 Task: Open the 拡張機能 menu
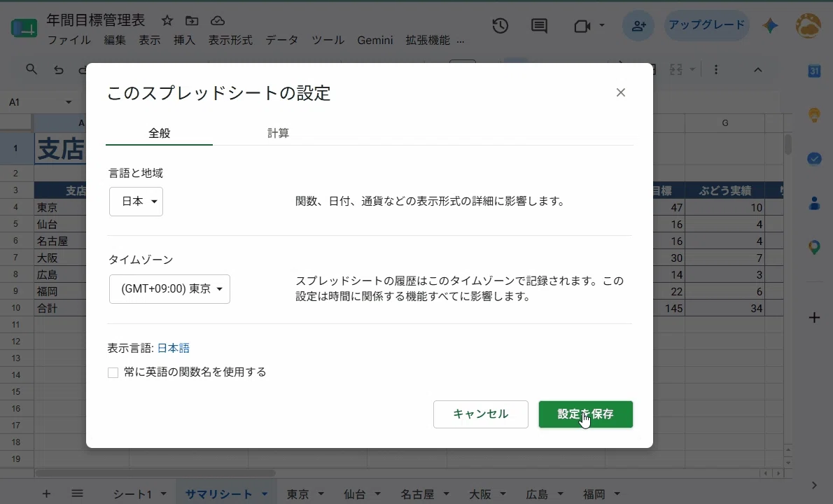428,41
